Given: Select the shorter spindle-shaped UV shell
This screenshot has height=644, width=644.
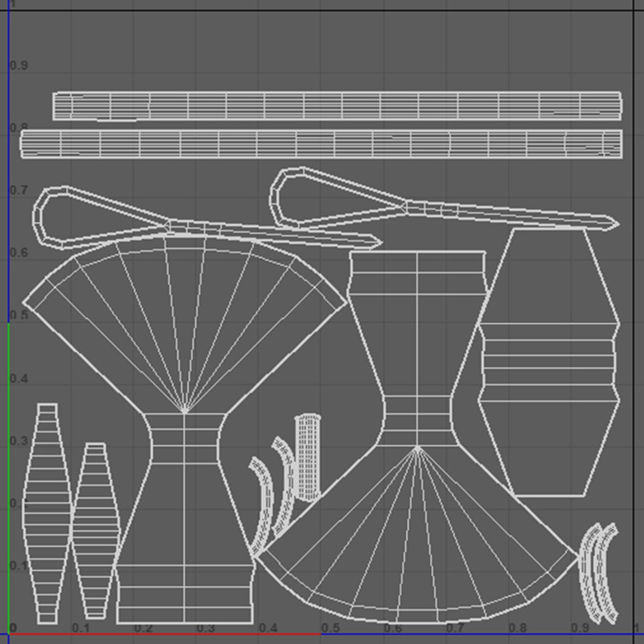Looking at the screenshot, I should pos(95,531).
